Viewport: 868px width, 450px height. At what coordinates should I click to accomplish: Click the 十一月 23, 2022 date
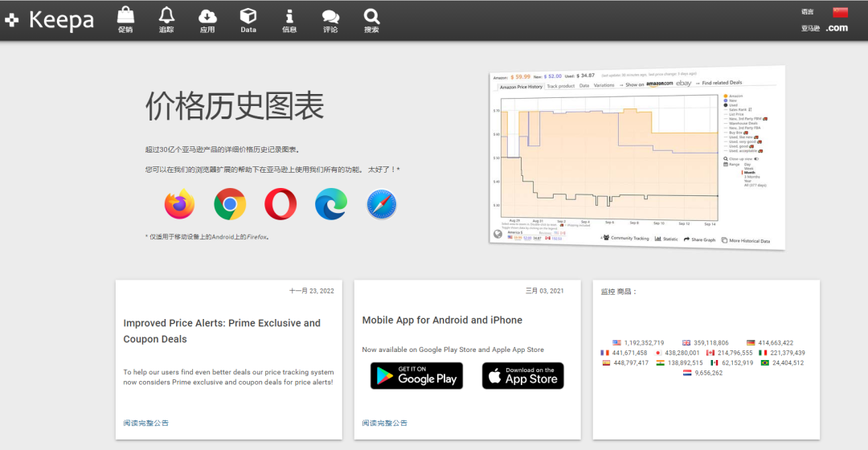[312, 291]
